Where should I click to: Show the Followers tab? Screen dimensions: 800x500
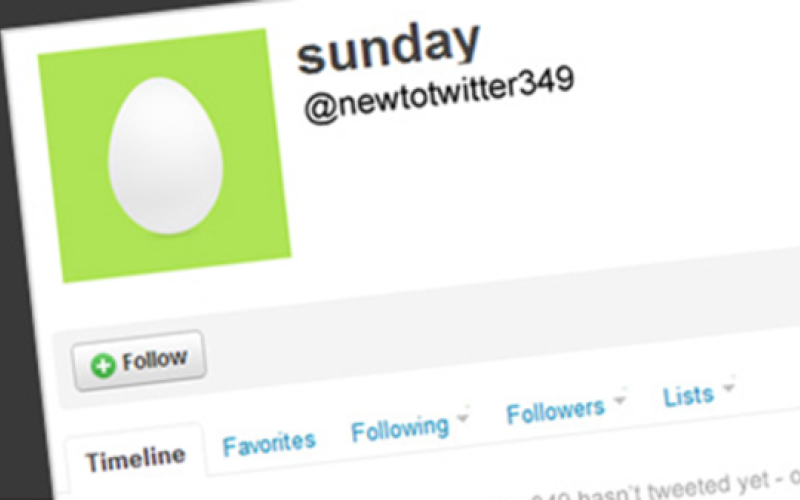555,410
